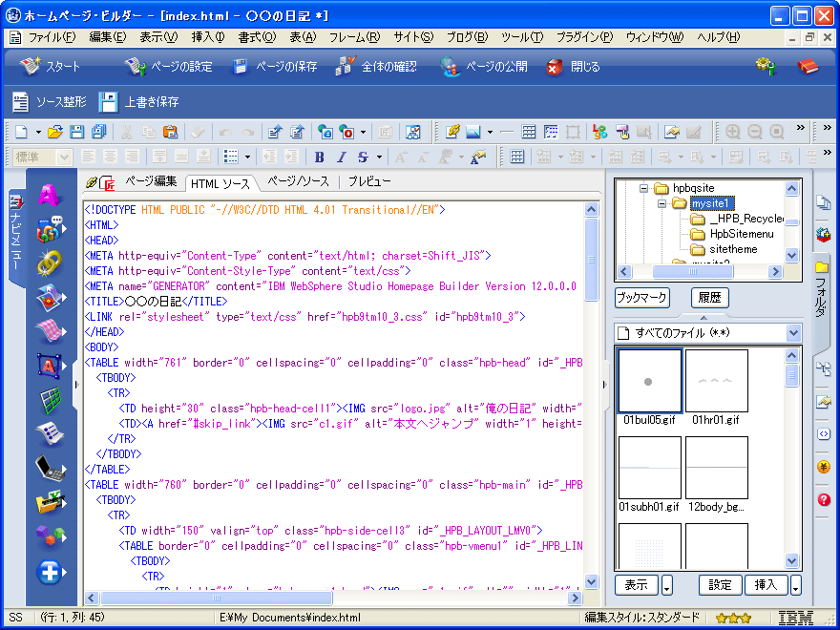Click the red book icon in top bar
This screenshot has height=630, width=840.
point(808,67)
